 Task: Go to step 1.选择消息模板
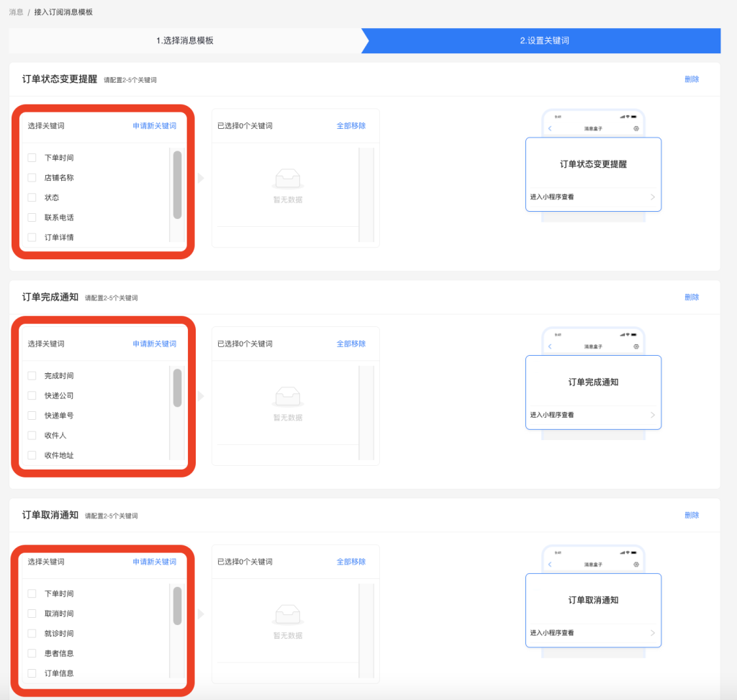click(x=185, y=40)
